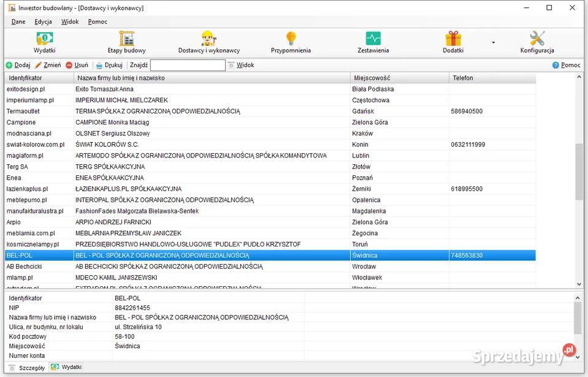Click the vertical scrollbar of the suppliers list
588x377 pixels.
[x=579, y=172]
